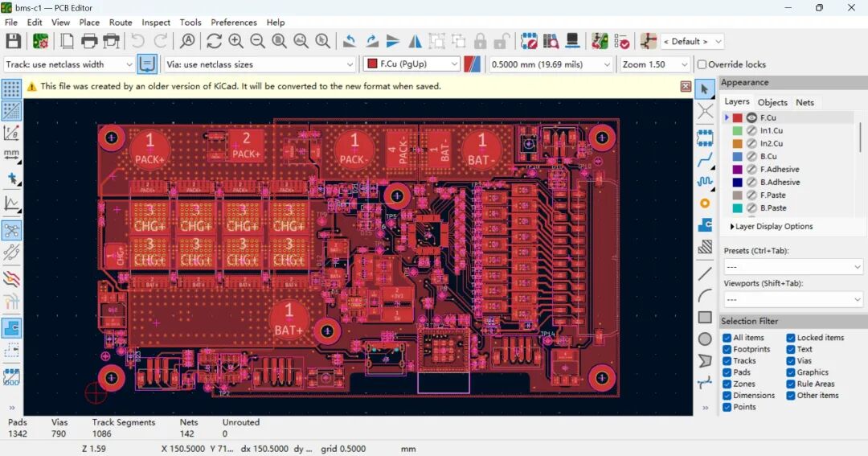This screenshot has height=456, width=868.
Task: Click the layer pair selector button
Action: pos(473,64)
